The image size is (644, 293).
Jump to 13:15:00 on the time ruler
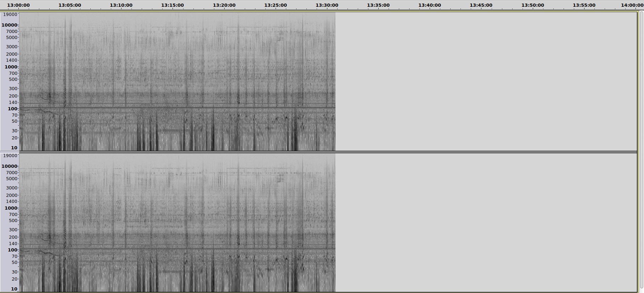(x=173, y=5)
